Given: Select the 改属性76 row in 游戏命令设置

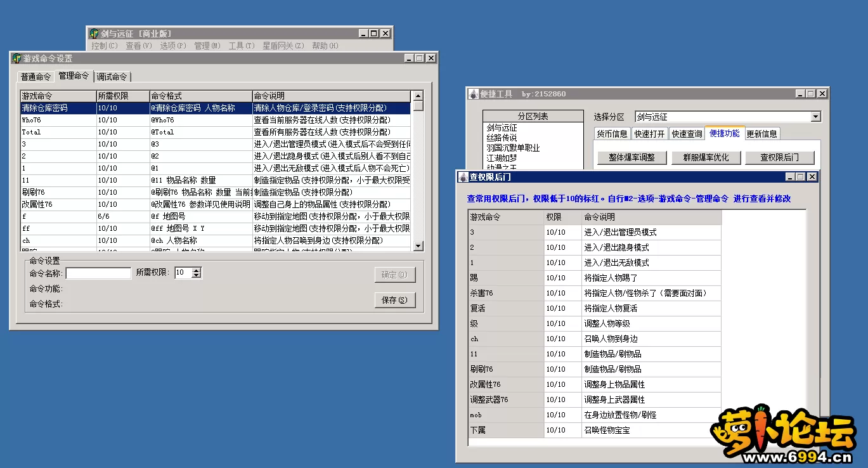Looking at the screenshot, I should pos(216,204).
